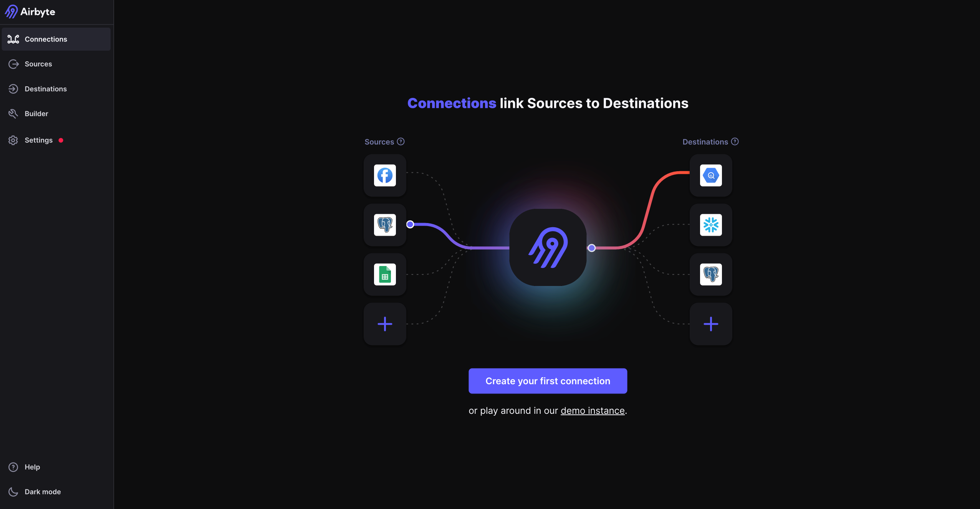Open Settings with notification dot

tap(38, 140)
